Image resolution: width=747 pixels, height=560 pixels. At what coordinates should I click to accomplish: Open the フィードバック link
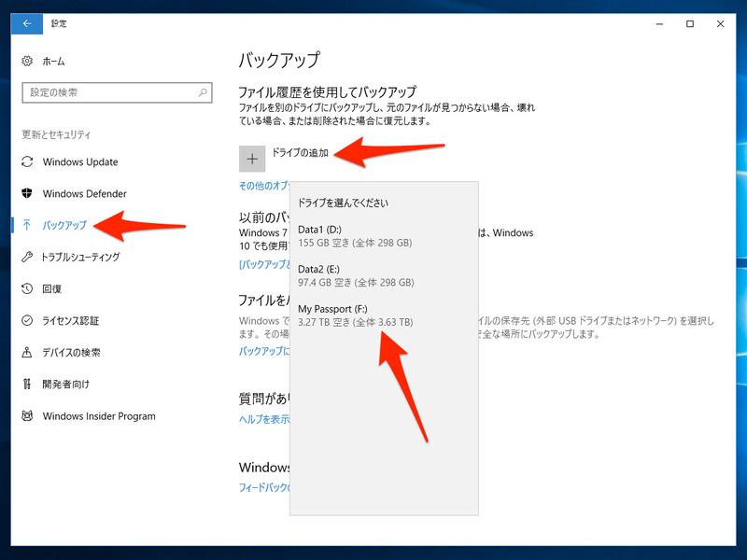tap(264, 487)
